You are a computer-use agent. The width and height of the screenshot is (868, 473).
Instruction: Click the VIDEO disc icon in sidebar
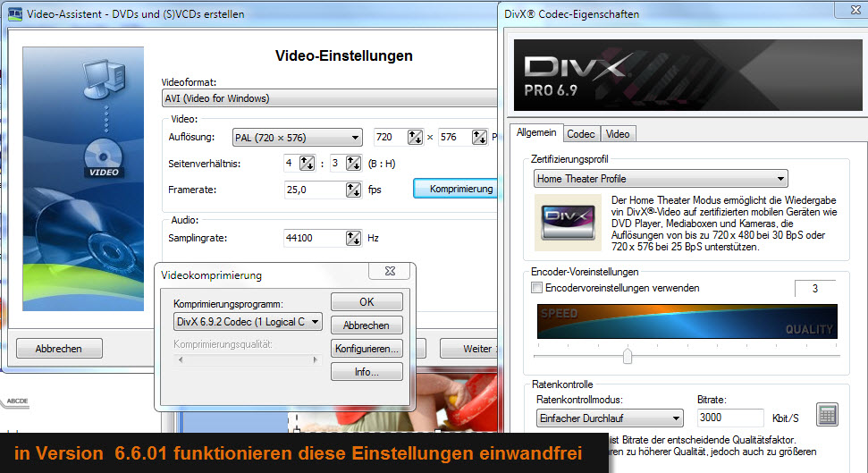tap(104, 159)
